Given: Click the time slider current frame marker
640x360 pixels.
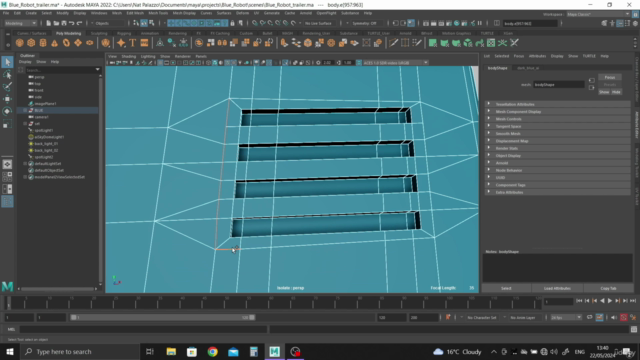Looking at the screenshot, I should click(x=8, y=303).
